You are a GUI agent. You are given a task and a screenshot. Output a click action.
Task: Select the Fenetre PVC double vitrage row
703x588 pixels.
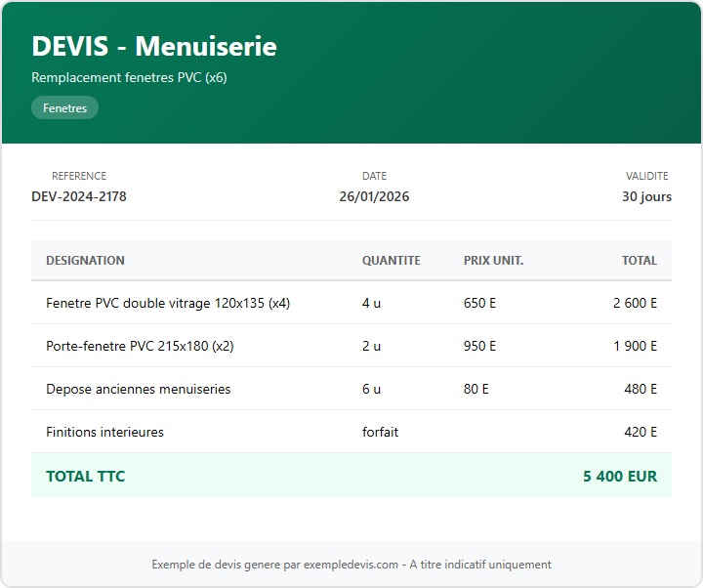[x=168, y=303]
